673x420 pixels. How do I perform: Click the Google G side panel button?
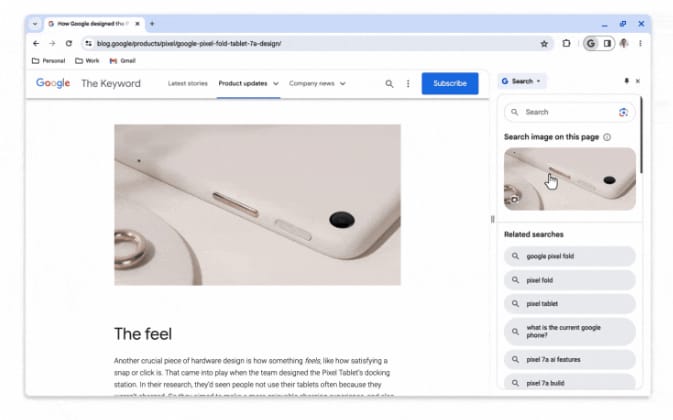[591, 43]
